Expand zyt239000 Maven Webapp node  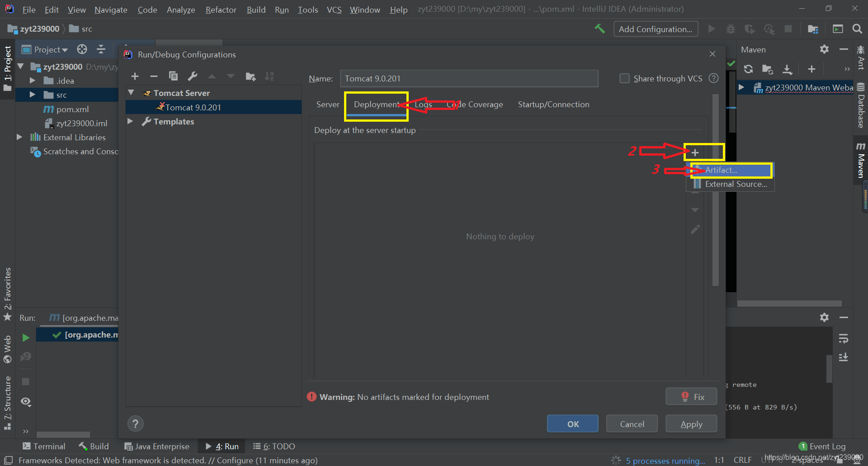coord(741,87)
